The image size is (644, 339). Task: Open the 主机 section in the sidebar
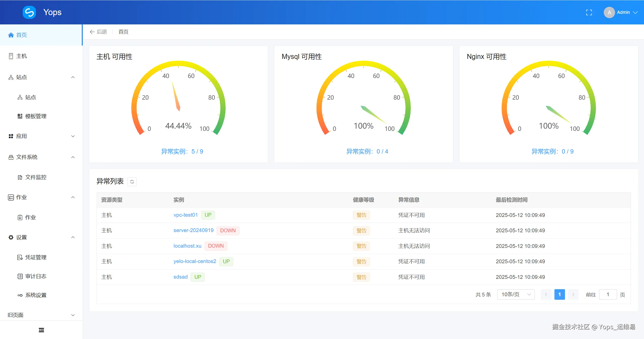tap(22, 56)
